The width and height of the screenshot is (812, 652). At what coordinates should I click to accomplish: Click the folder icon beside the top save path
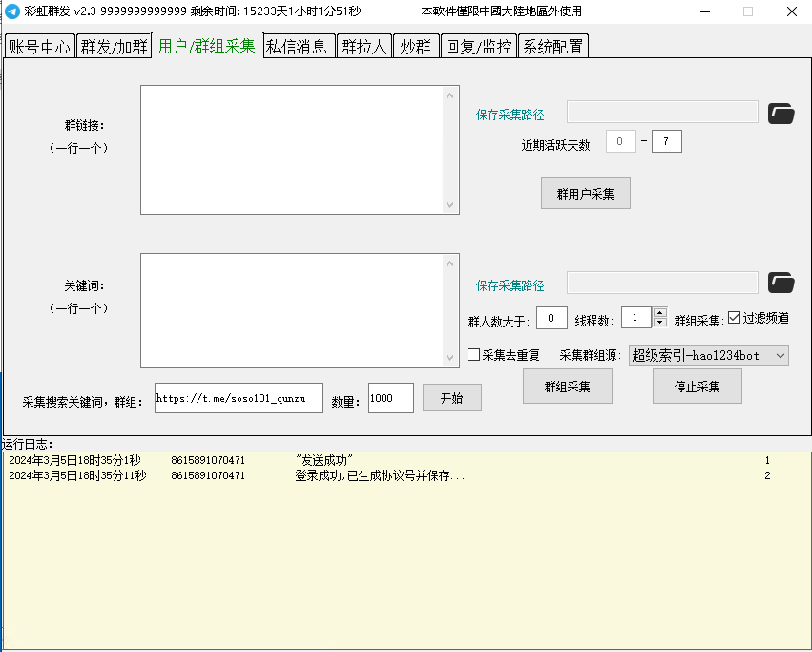coord(781,114)
